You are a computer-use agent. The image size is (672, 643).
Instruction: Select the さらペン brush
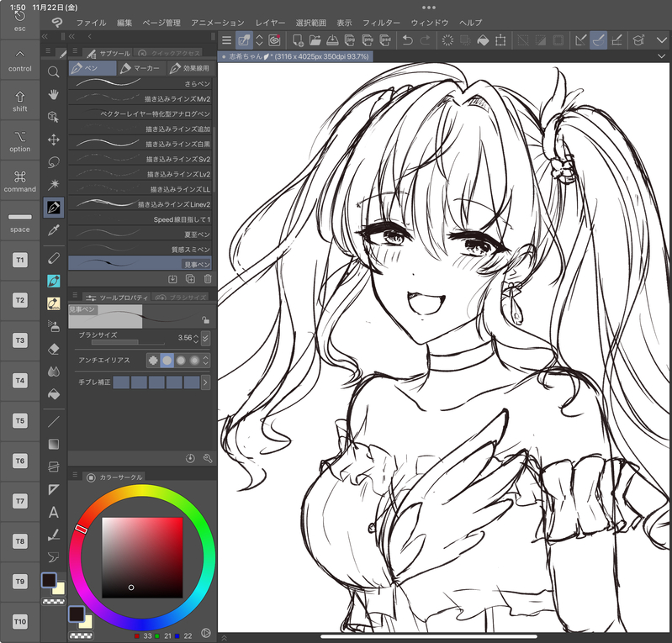pos(140,83)
